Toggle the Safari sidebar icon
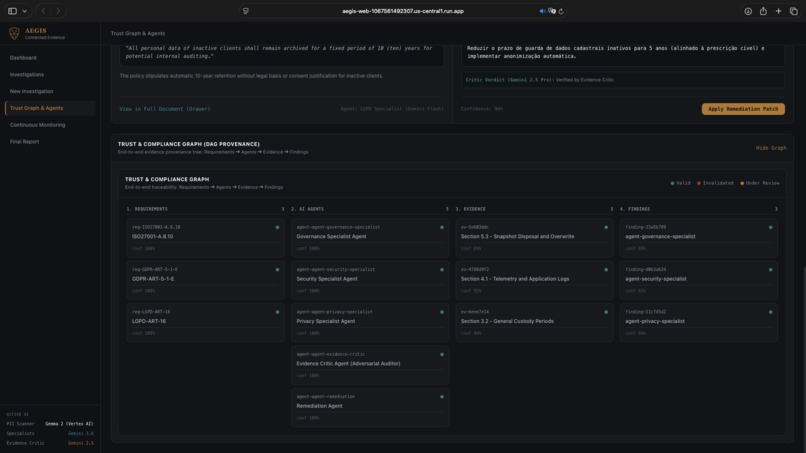 tap(12, 11)
